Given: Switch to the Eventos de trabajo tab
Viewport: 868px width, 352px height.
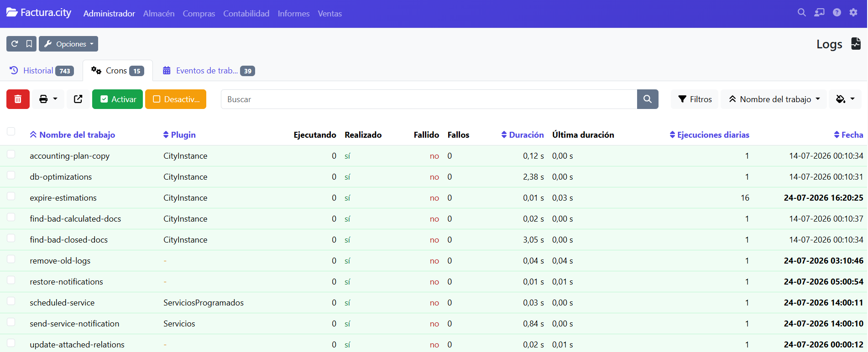Looking at the screenshot, I should [x=209, y=71].
